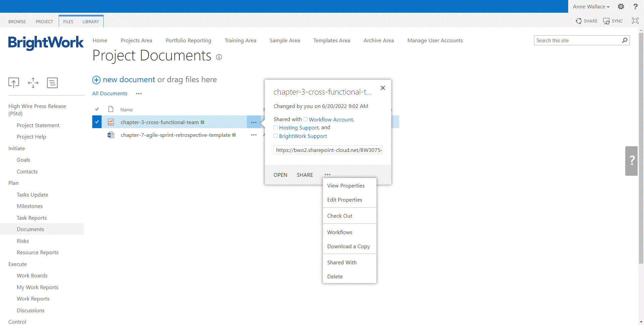644x325 pixels.
Task: Switch to the Library ribbon tab
Action: [x=91, y=21]
